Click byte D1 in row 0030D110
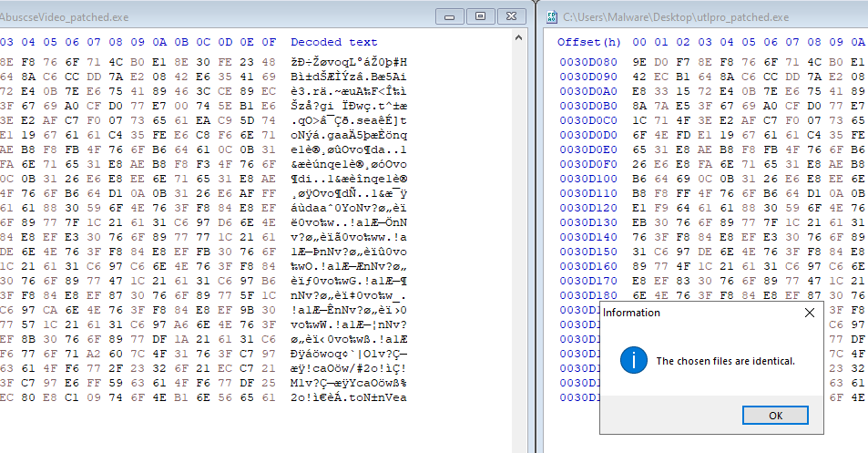This screenshot has width=868, height=453. (x=814, y=193)
